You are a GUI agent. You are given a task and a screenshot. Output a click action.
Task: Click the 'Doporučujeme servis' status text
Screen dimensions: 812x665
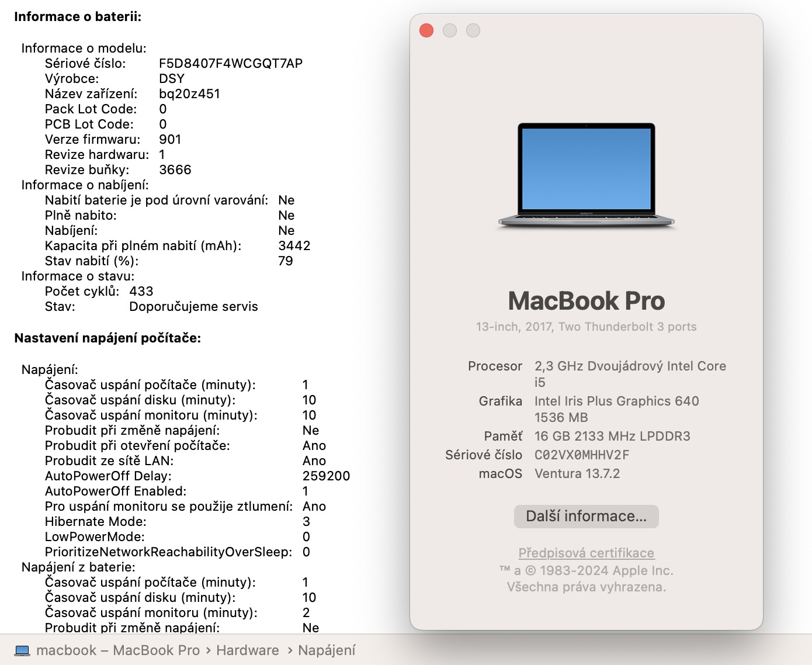193,307
